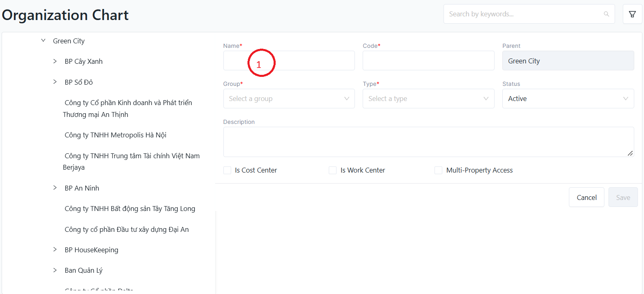This screenshot has width=644, height=294.
Task: Open the Select a group dropdown
Action: 289,99
